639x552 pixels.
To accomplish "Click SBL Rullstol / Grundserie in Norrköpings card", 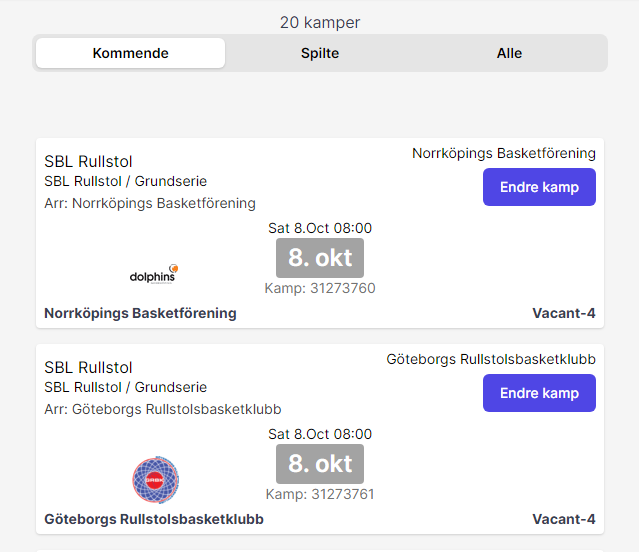I will pyautogui.click(x=126, y=181).
